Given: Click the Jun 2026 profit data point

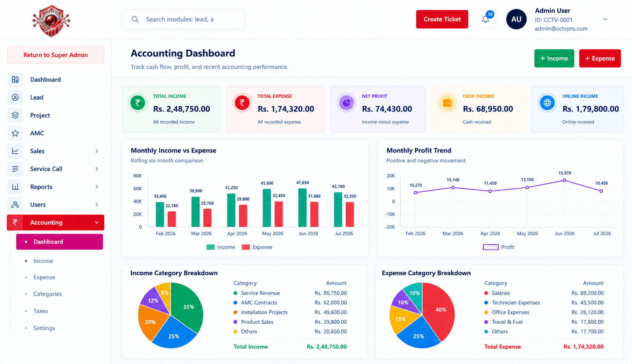Looking at the screenshot, I should [564, 180].
